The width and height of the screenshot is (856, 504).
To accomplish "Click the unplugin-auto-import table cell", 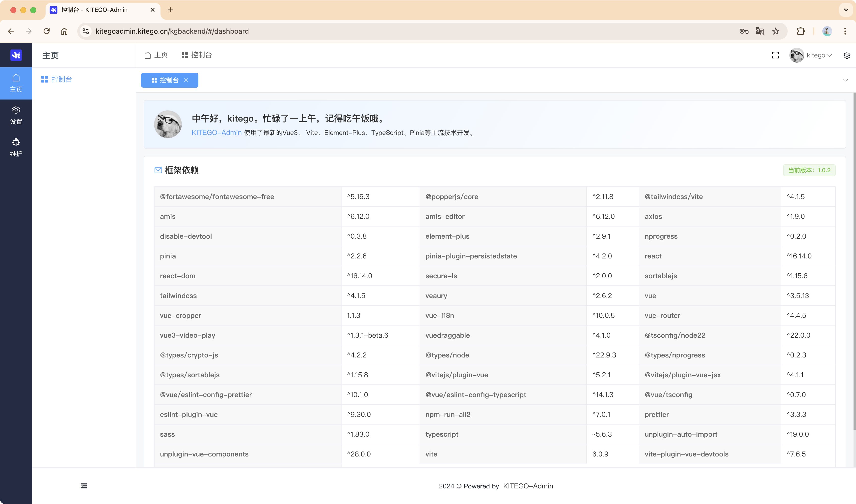I will 710,434.
